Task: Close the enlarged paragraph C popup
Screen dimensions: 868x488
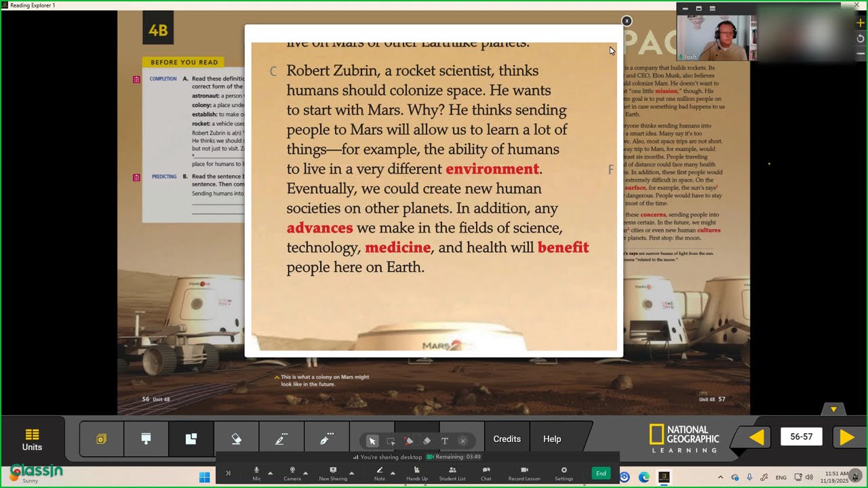Action: [x=627, y=21]
